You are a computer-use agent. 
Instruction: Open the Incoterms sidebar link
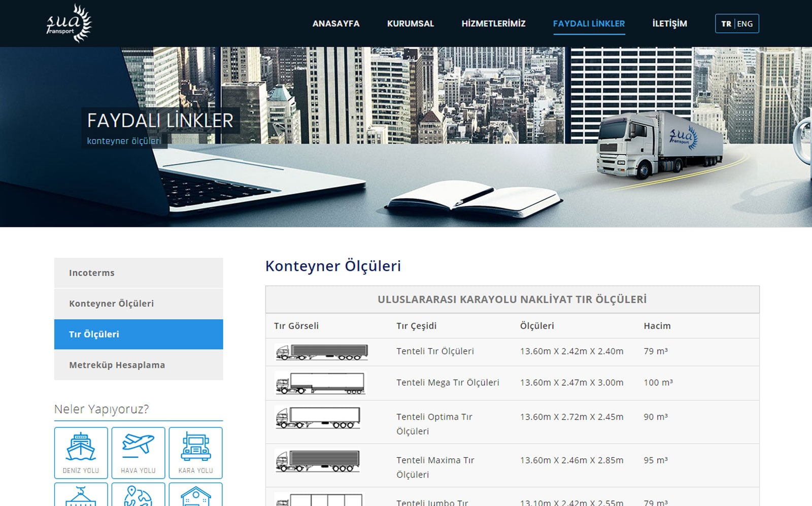pyautogui.click(x=92, y=273)
